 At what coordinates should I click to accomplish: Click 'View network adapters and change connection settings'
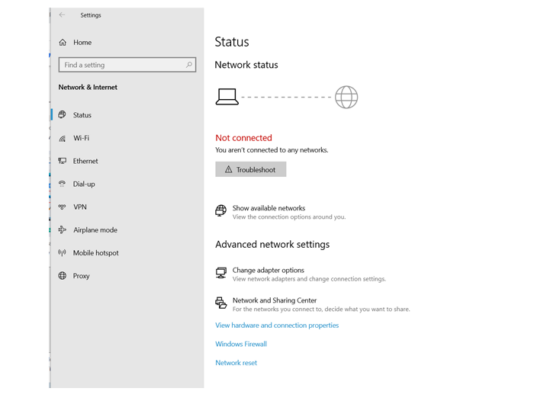pyautogui.click(x=309, y=279)
